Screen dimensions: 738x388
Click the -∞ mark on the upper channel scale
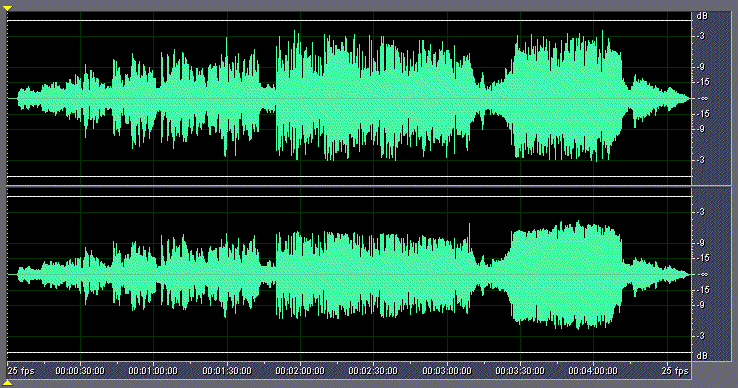click(703, 98)
